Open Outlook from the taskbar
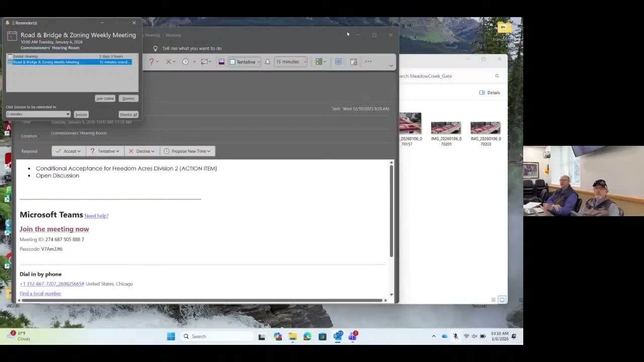This screenshot has width=644, height=362. click(338, 336)
